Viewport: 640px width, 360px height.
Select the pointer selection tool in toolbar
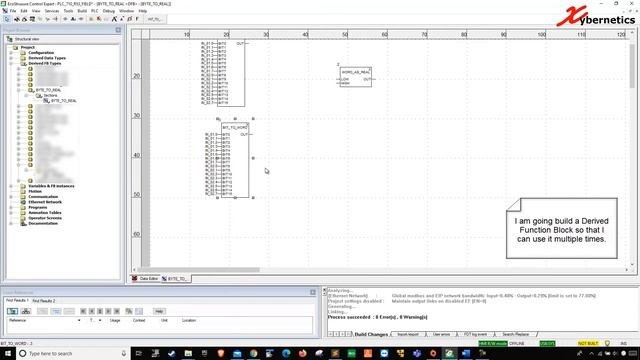pyautogui.click(x=7, y=19)
